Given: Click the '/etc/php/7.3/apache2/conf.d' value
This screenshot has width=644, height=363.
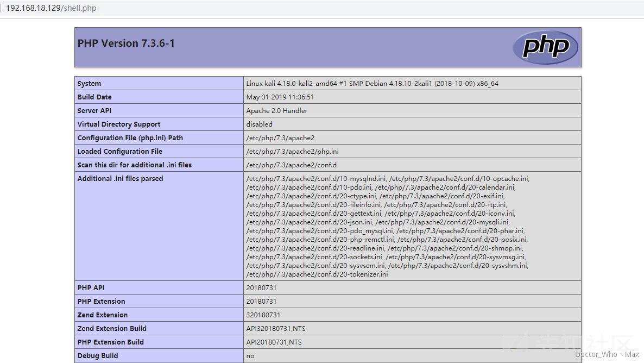Looking at the screenshot, I should tap(291, 165).
